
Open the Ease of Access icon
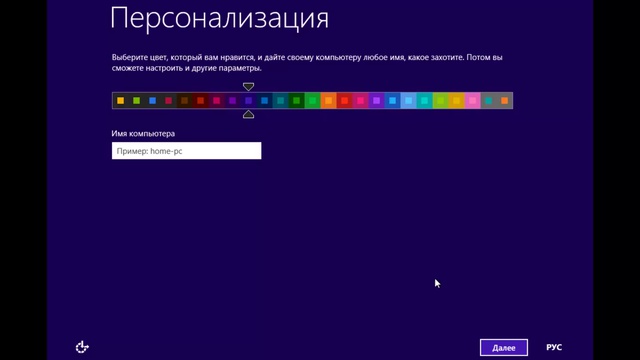coord(82,347)
